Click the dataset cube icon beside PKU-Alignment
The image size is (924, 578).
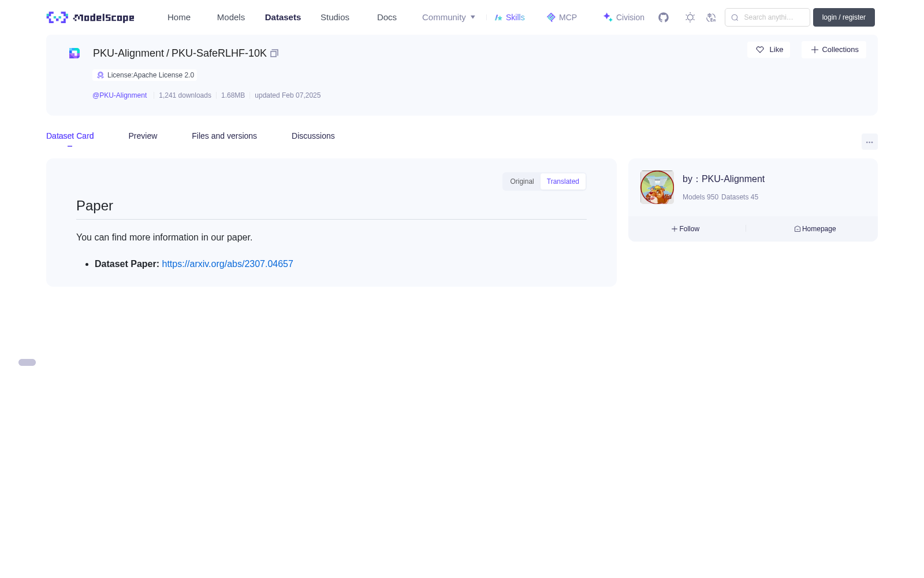click(74, 53)
